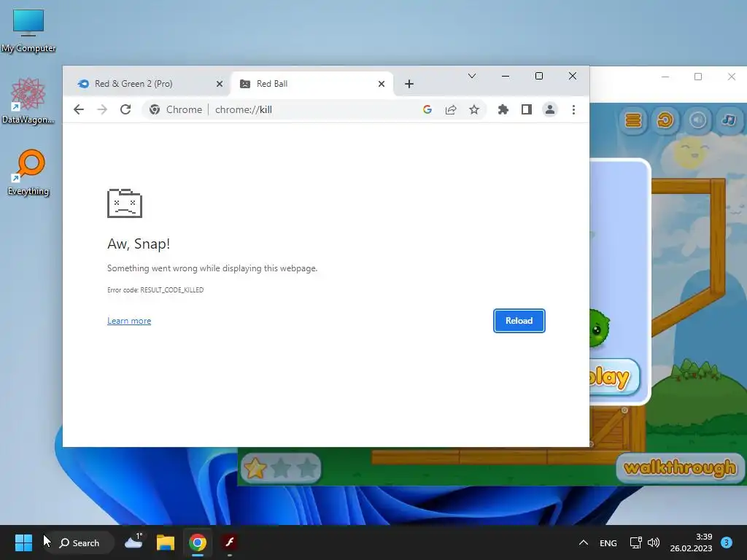Open Everything search desktop shortcut

28,172
